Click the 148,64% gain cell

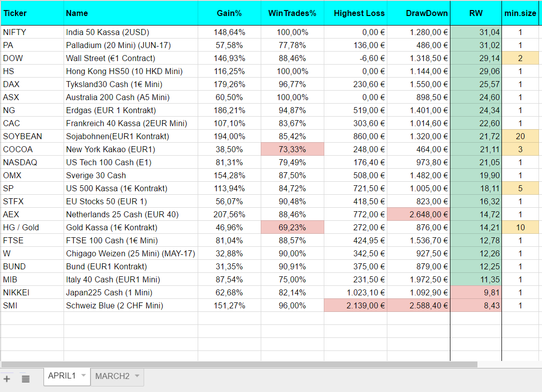pos(229,32)
